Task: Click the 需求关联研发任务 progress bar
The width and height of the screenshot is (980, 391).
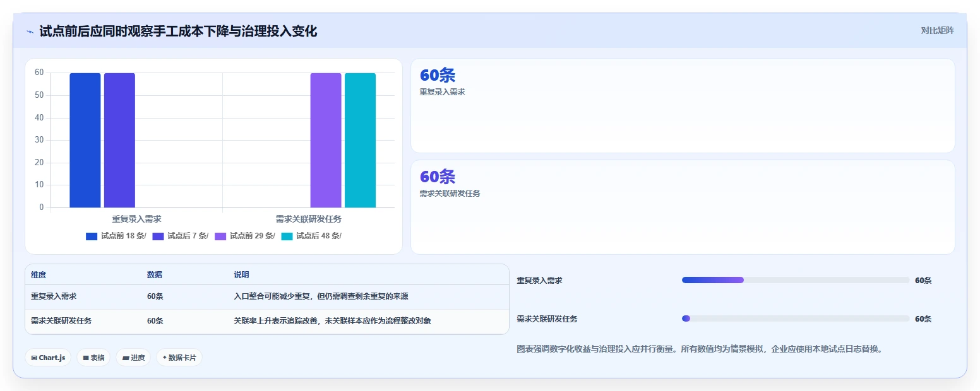Action: (796, 318)
